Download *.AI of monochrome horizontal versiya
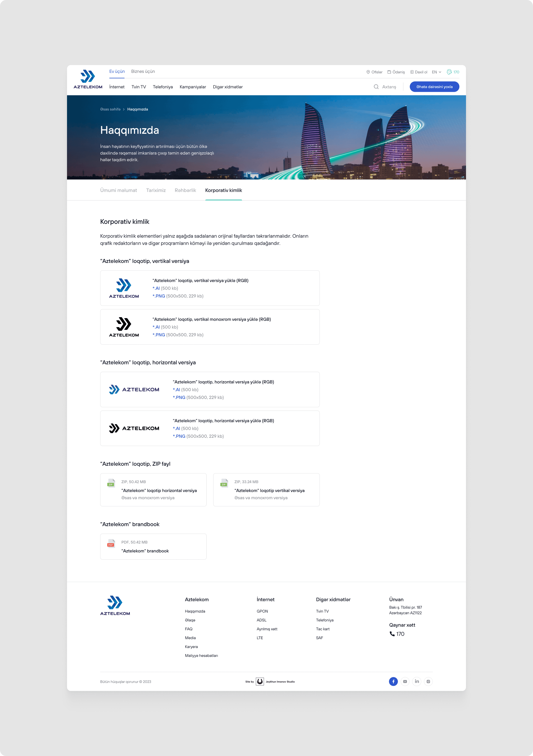Viewport: 533px width, 756px height. pyautogui.click(x=177, y=429)
